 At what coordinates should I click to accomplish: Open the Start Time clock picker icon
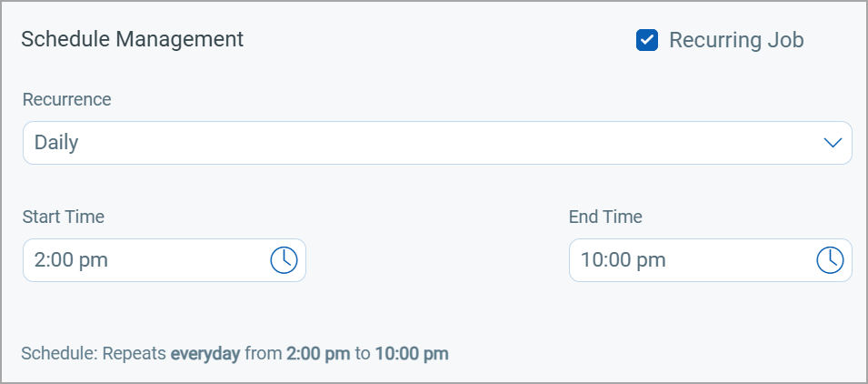point(284,260)
